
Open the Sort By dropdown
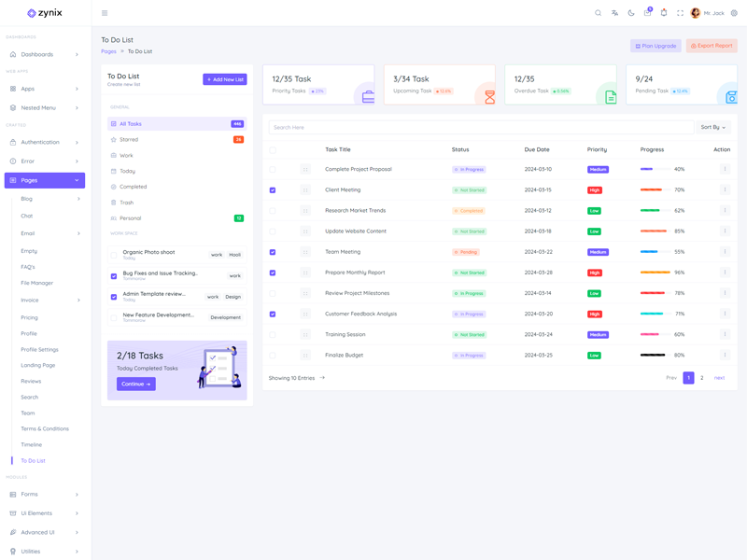point(712,127)
